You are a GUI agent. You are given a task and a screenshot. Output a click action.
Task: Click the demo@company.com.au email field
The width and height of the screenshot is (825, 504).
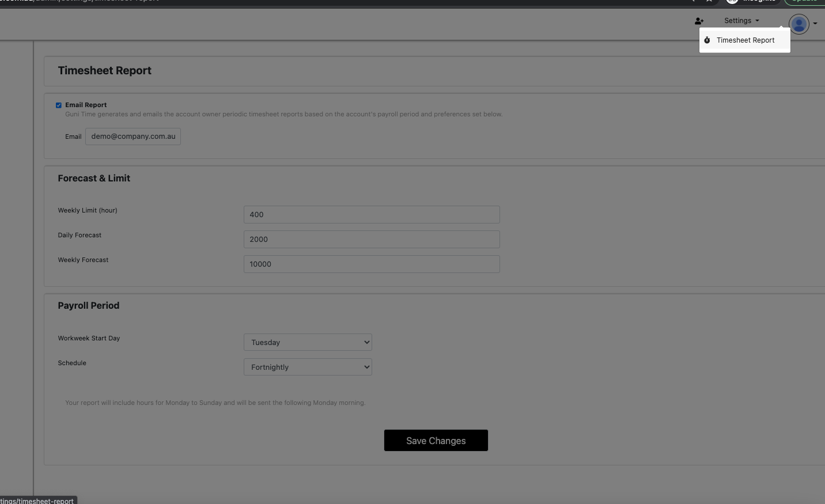click(133, 136)
